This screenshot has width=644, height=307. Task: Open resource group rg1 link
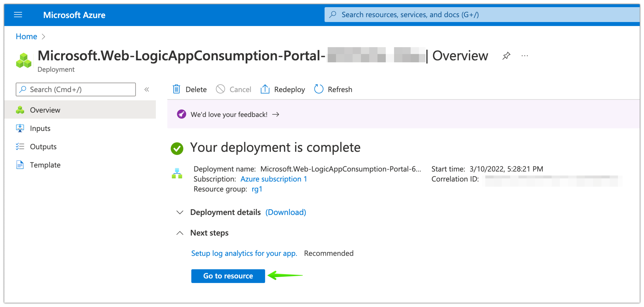(x=257, y=189)
